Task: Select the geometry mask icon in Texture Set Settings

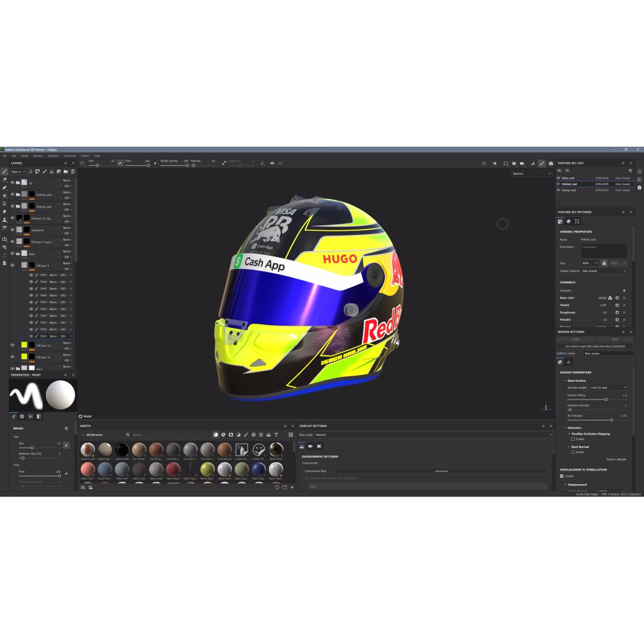Action: tap(577, 221)
